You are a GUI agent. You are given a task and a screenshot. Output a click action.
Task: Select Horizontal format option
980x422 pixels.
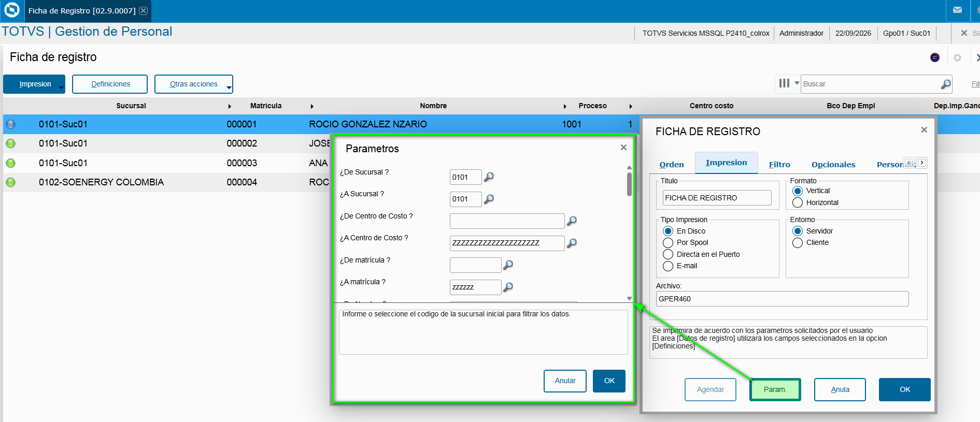click(798, 202)
